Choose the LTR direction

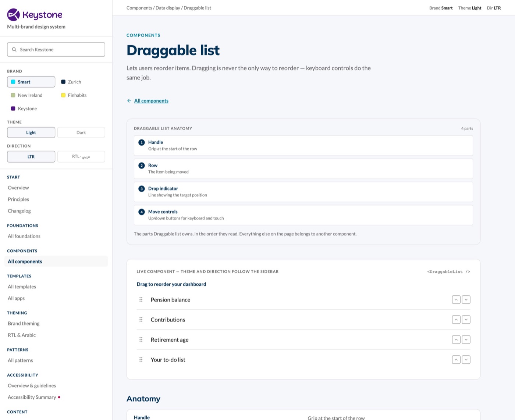(31, 157)
